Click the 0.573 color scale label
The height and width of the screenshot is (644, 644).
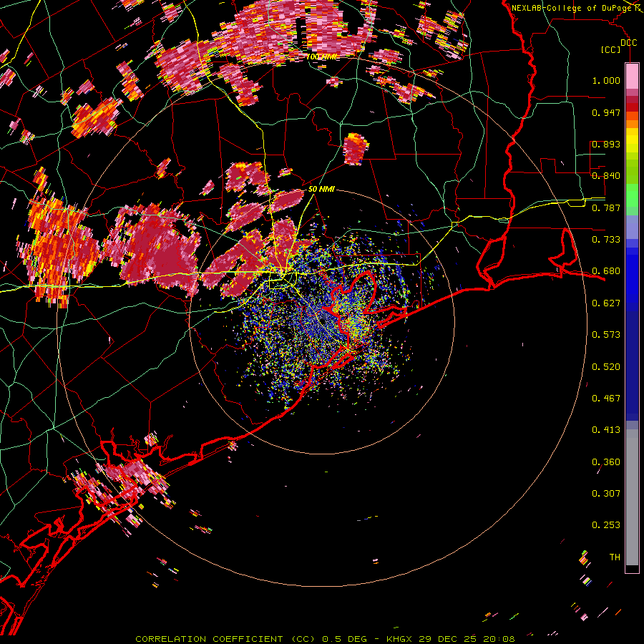(606, 335)
